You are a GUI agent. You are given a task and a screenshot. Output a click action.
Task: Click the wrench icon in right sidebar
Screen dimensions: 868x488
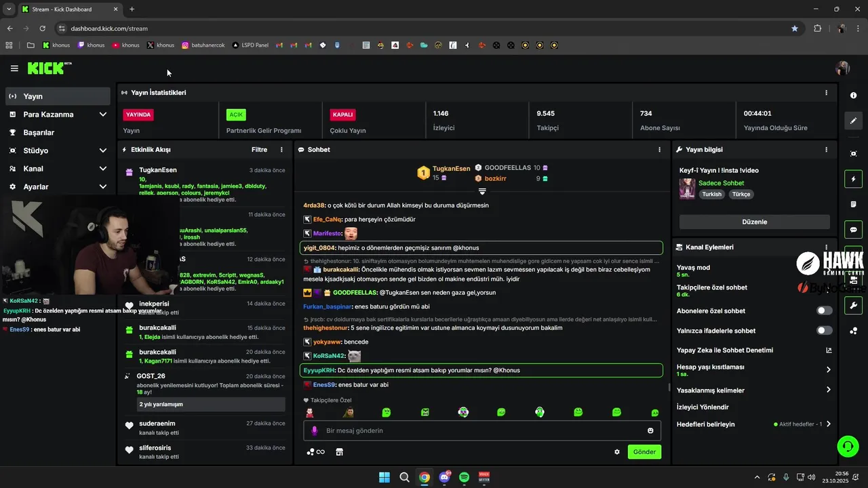[854, 306]
